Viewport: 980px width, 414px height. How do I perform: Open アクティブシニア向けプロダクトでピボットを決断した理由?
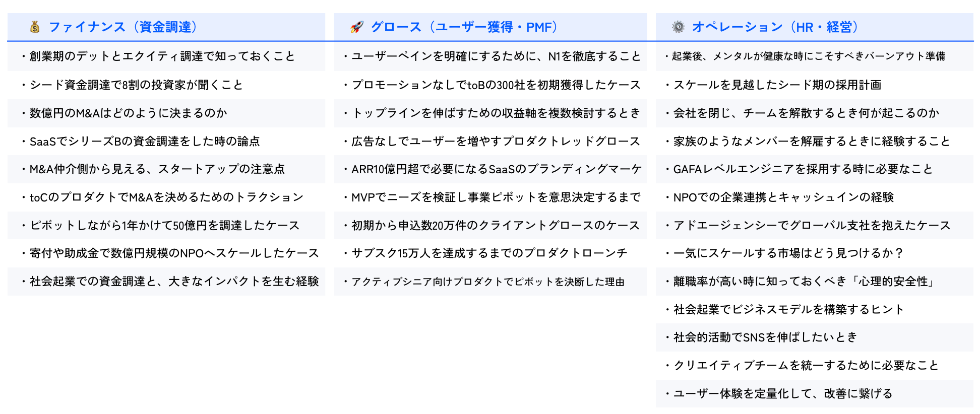pos(491,281)
